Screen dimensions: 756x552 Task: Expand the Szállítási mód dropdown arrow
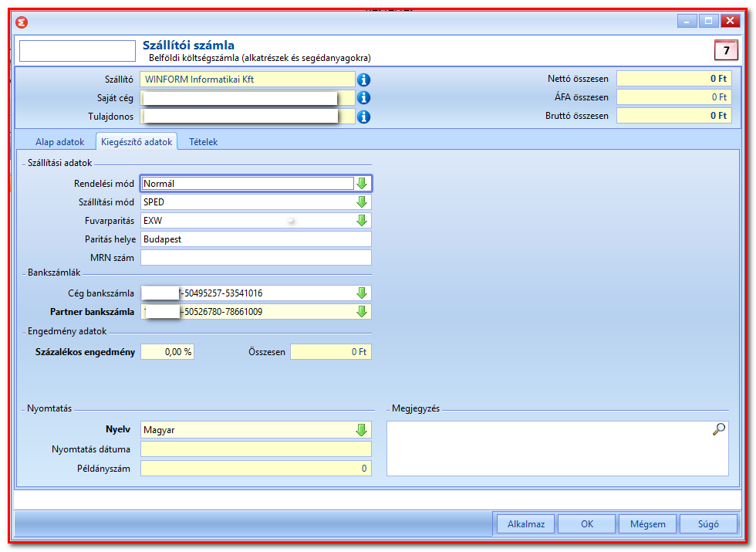pos(362,202)
